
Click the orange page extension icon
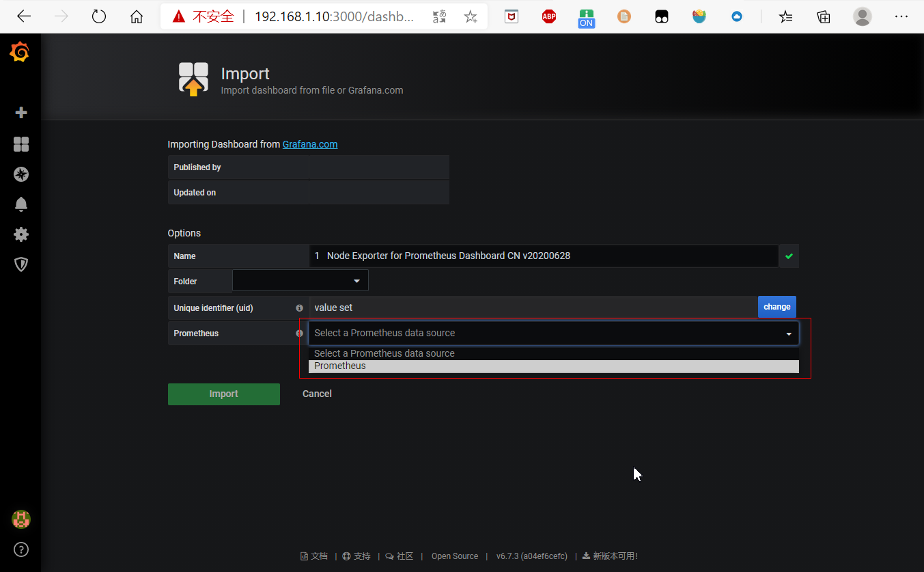point(624,16)
